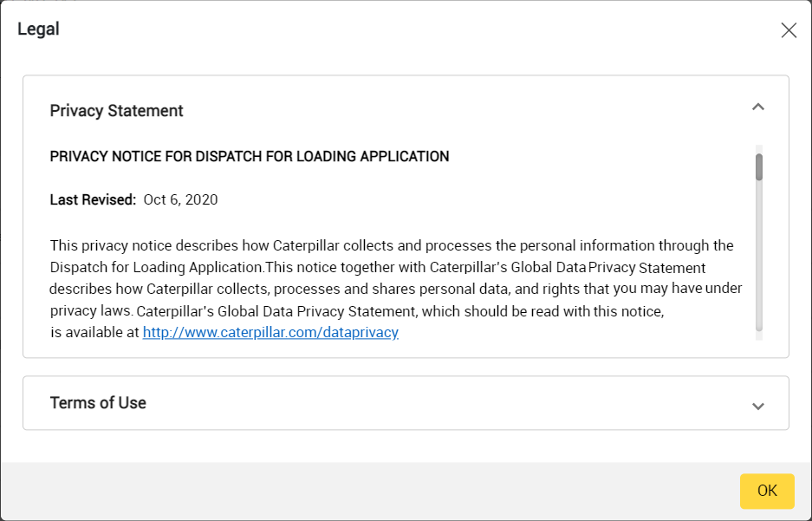Collapse the Privacy Statement section chevron

coord(757,107)
